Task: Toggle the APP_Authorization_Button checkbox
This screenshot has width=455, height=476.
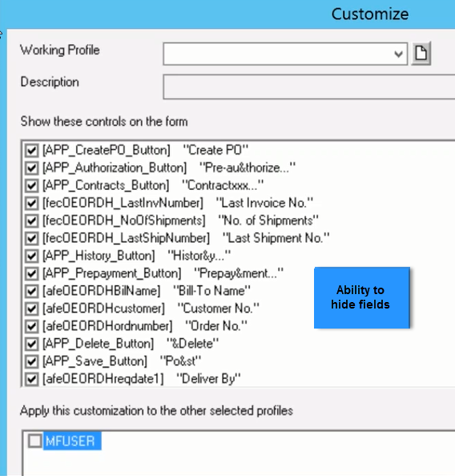Action: pyautogui.click(x=32, y=167)
